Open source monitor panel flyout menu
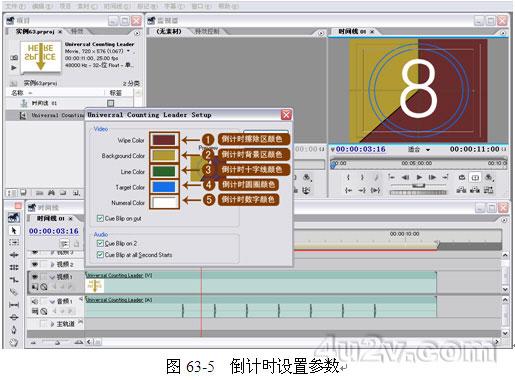515x380 pixels. pos(321,33)
